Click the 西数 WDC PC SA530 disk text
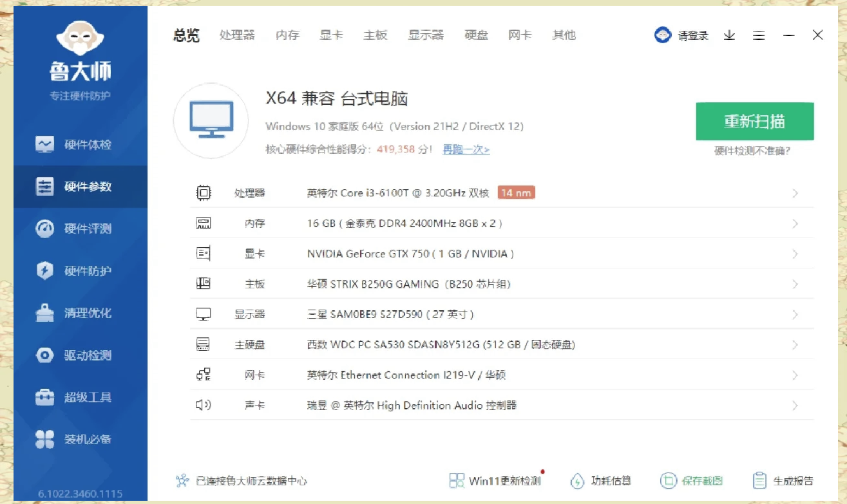Viewport: 847px width, 504px height. (441, 344)
